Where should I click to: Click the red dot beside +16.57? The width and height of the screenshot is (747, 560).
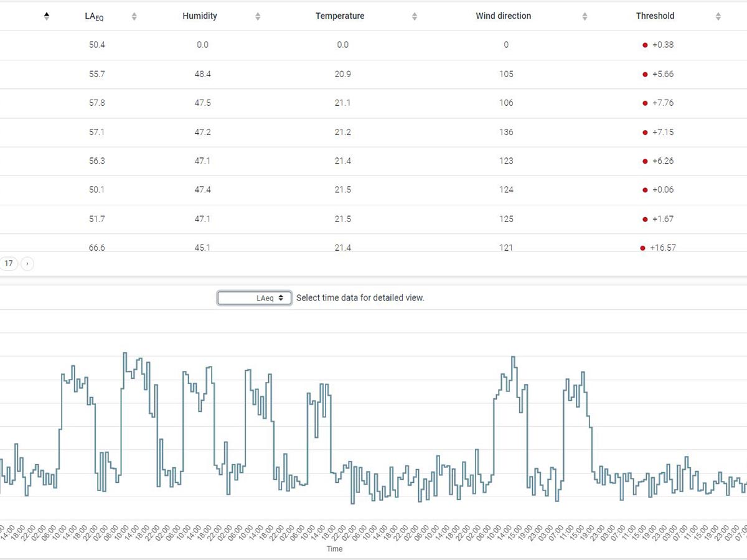[x=642, y=248]
